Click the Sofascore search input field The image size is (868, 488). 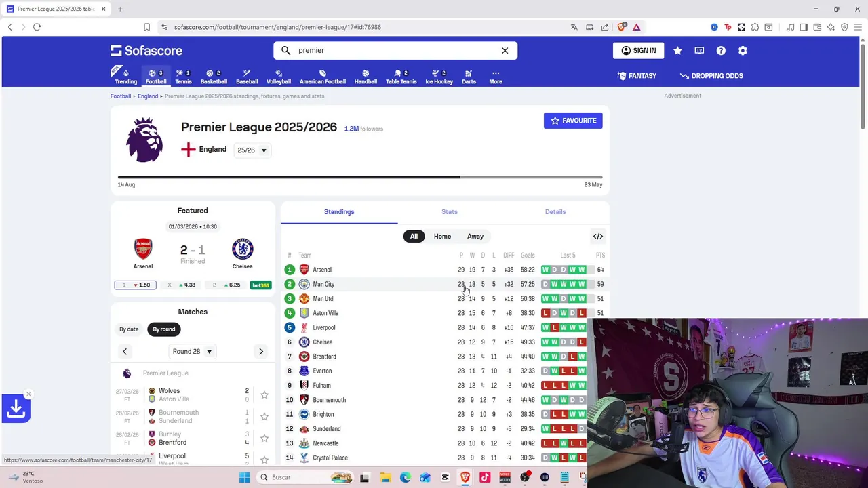pos(395,50)
